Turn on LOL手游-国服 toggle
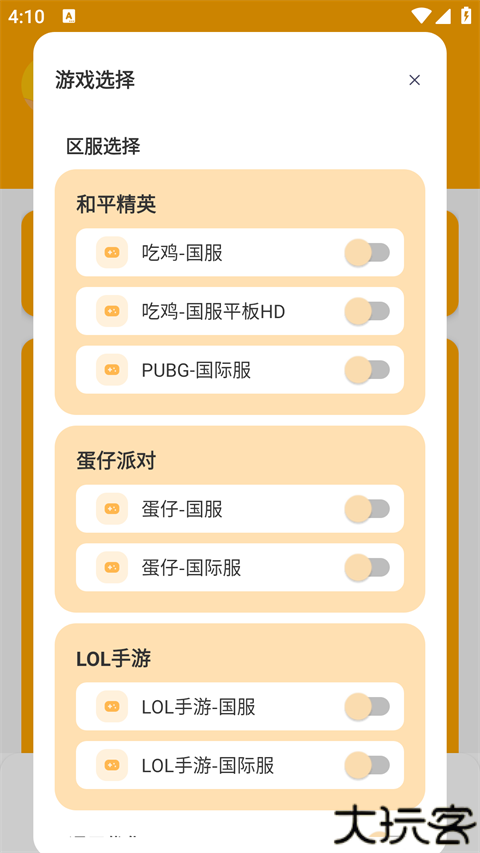480x853 pixels. (x=367, y=706)
